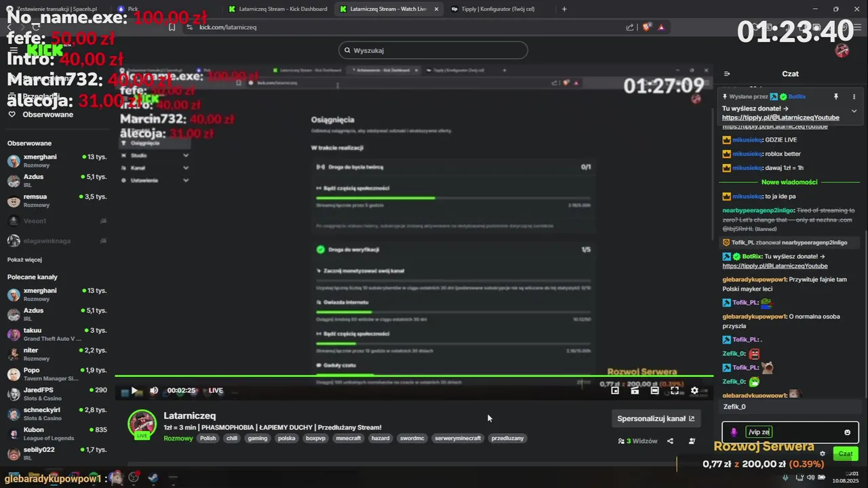The height and width of the screenshot is (488, 868).
Task: Select the hazard tag
Action: coord(380,439)
